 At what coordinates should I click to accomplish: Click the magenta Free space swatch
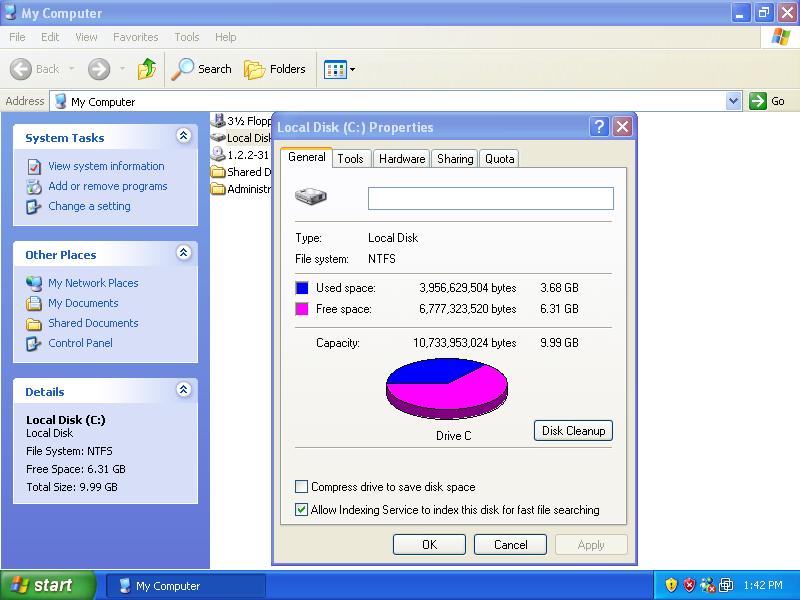click(x=302, y=309)
